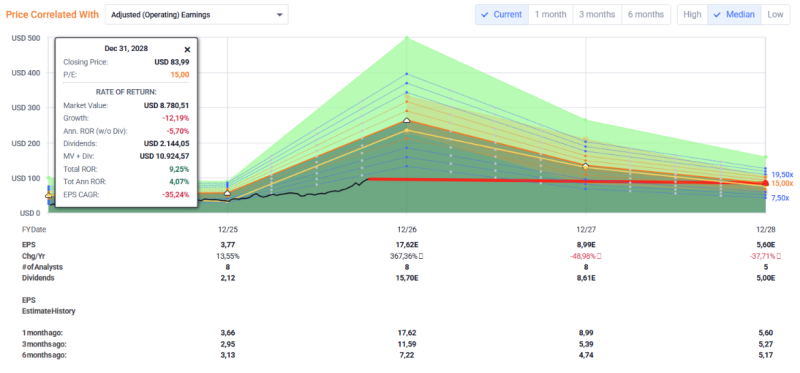This screenshot has width=800, height=373.
Task: Click the red endpoint marker at 12/28
Action: [765, 183]
